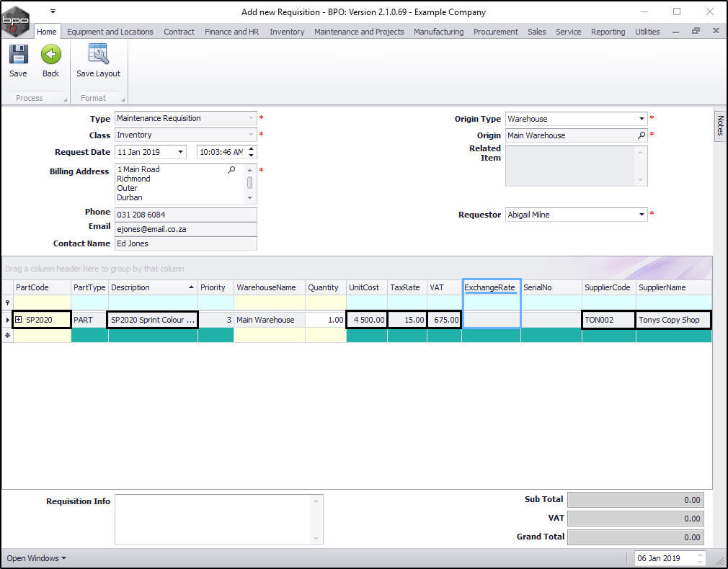Image resolution: width=728 pixels, height=569 pixels.
Task: Click the Billing Address scrollbar thumb
Action: (x=250, y=182)
